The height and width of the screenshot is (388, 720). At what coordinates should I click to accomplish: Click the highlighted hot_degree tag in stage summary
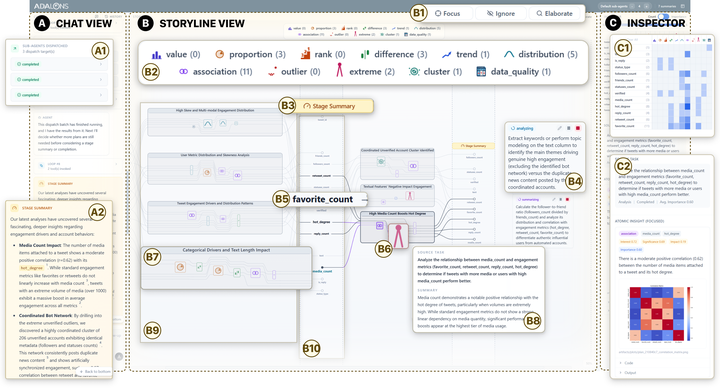pyautogui.click(x=32, y=268)
